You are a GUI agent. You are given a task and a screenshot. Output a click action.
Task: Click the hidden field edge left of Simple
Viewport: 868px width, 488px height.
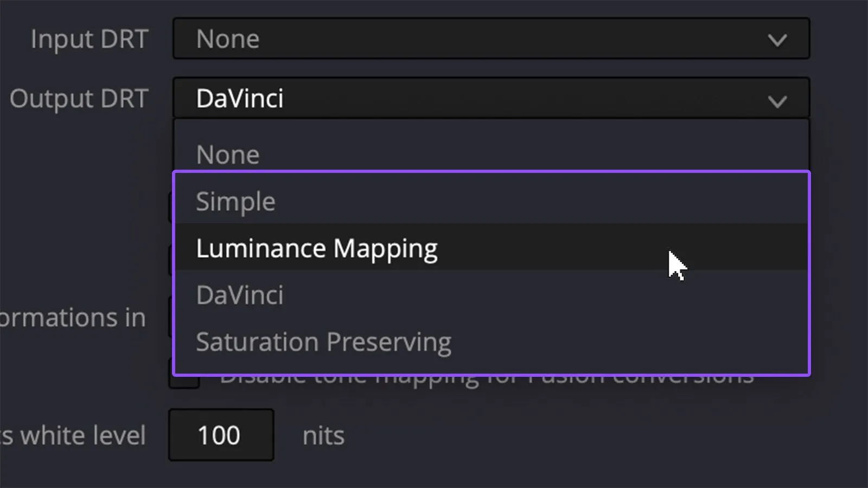pos(170,208)
